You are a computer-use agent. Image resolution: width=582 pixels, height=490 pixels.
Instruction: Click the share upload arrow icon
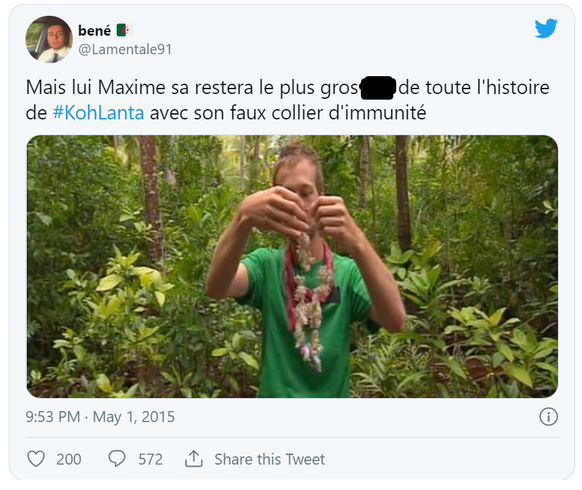click(194, 459)
